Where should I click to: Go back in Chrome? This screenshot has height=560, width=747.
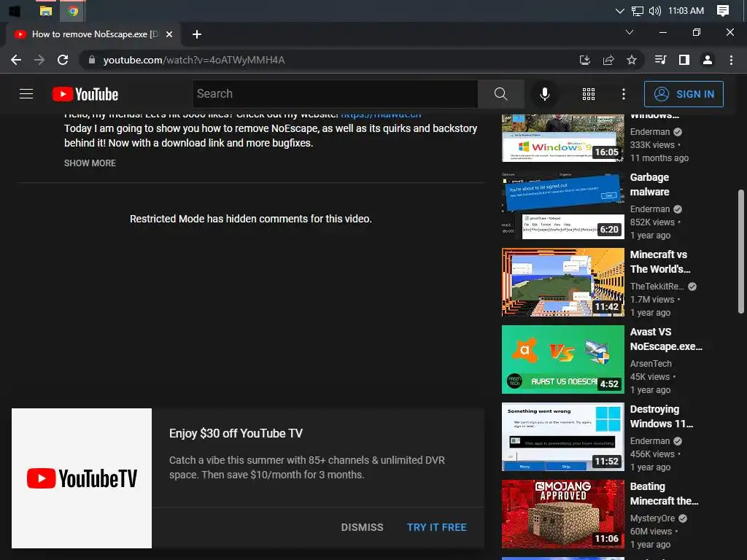(16, 60)
